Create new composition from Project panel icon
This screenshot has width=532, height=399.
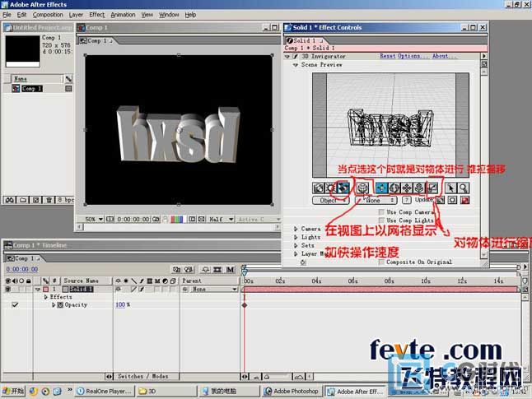[x=35, y=200]
